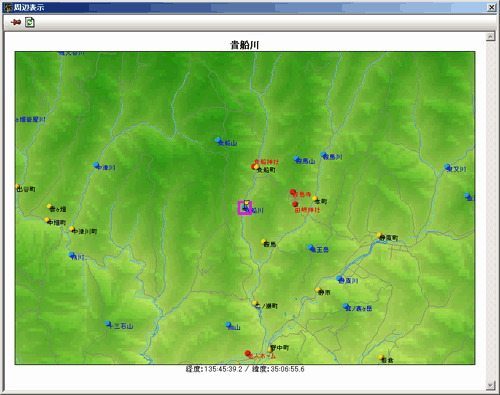Click the red 貴船神社 marker dot
The image size is (500, 395).
254,166
